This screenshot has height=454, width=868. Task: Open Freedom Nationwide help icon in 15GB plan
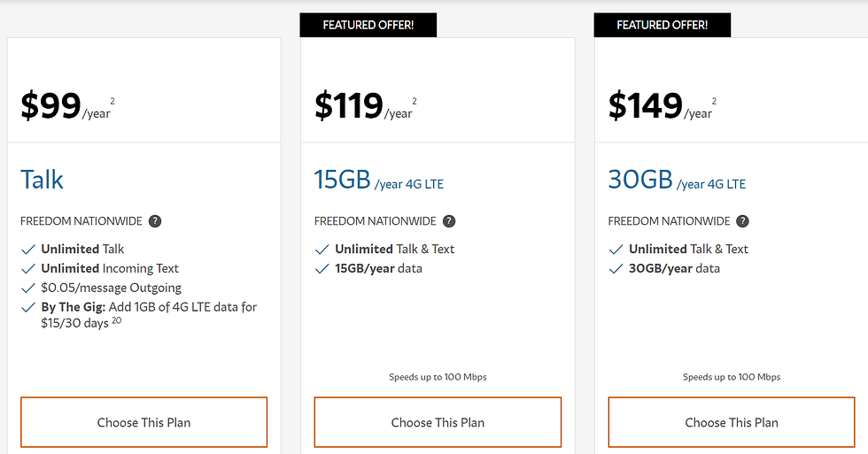pyautogui.click(x=449, y=221)
